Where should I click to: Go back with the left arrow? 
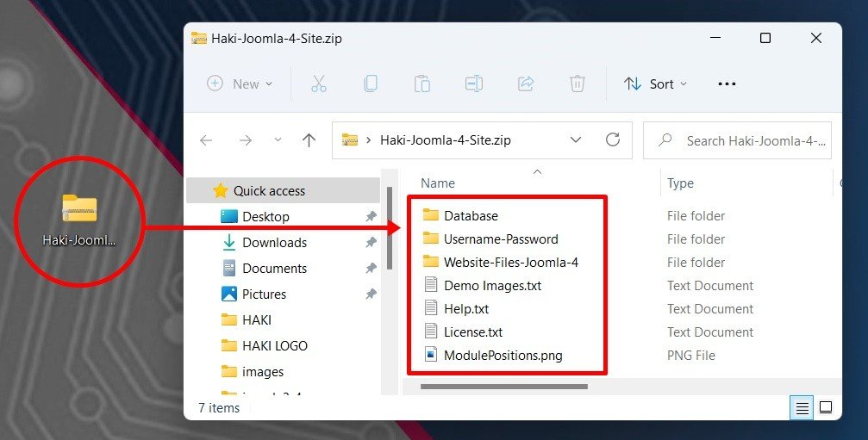(x=206, y=140)
